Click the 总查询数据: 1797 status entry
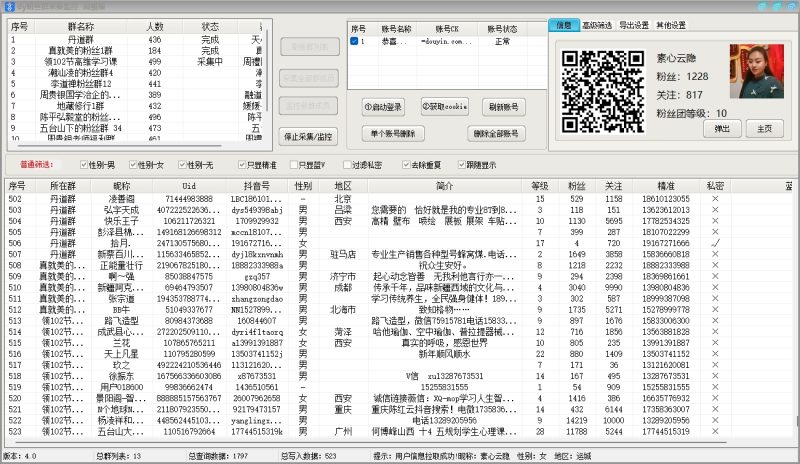This screenshot has width=800, height=464. (218, 456)
